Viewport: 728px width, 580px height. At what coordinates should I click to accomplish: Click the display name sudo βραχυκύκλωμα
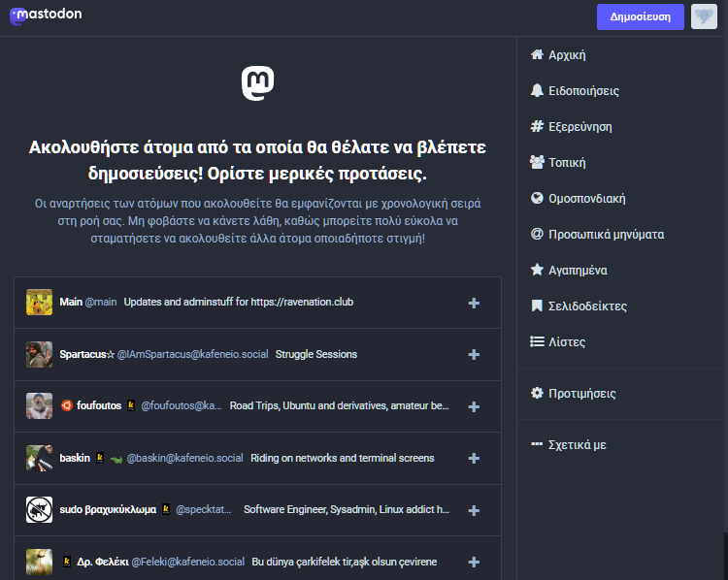[108, 509]
